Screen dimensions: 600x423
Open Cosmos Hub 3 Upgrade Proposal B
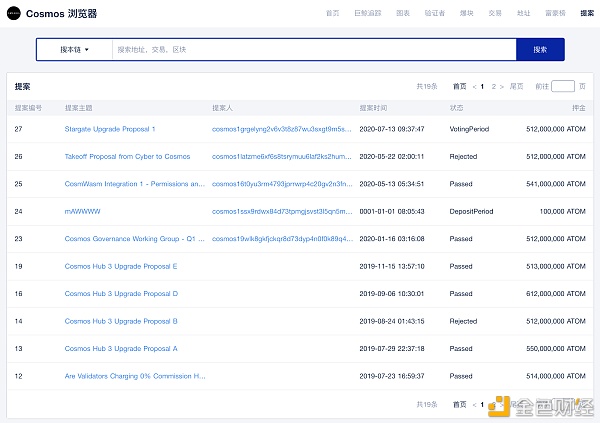click(121, 321)
